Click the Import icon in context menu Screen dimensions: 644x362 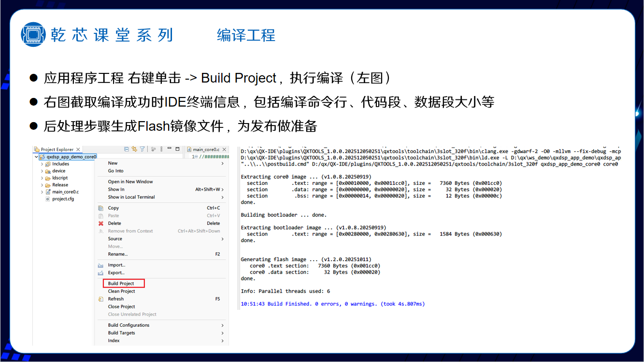tap(101, 265)
